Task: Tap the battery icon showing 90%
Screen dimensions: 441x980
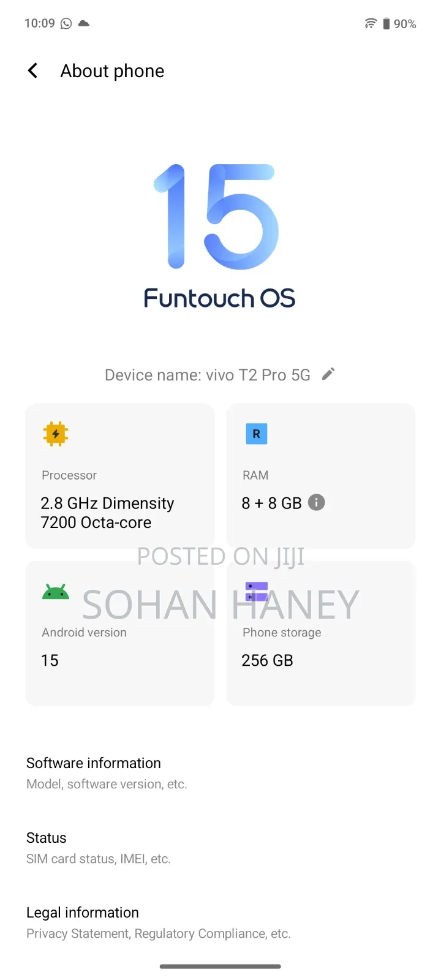Action: click(387, 23)
